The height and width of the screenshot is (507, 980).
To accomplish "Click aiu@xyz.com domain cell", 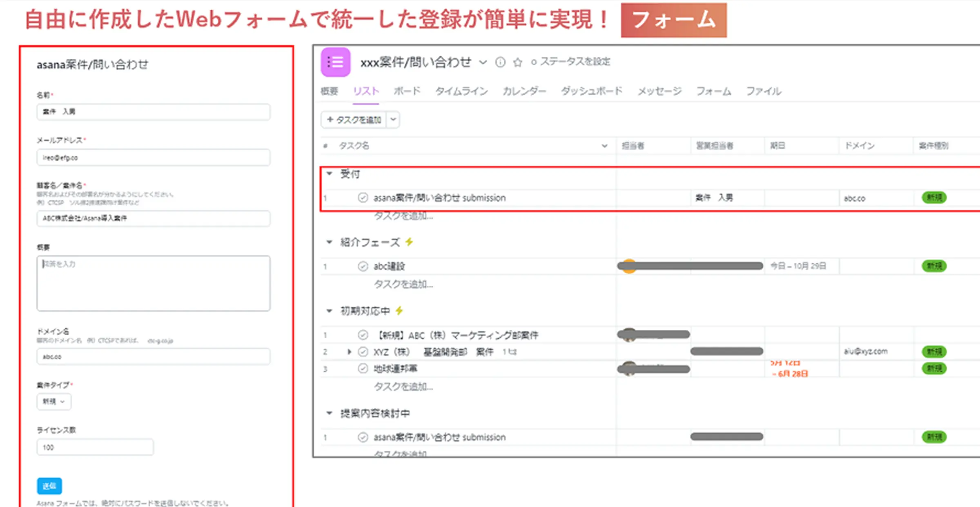I will tap(866, 351).
